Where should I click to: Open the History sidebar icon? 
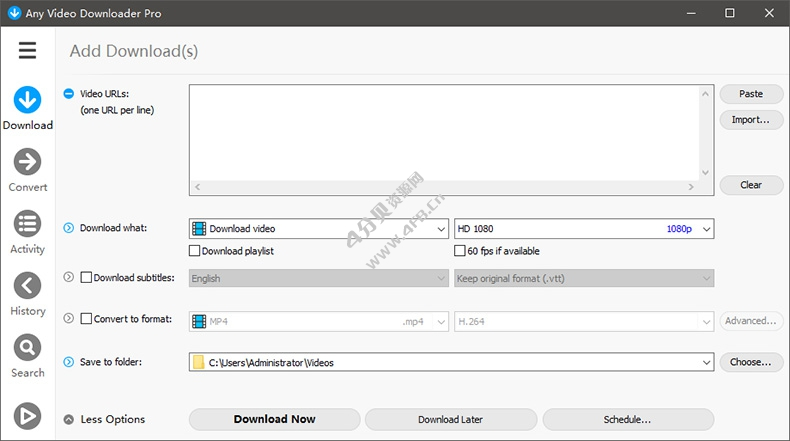coord(27,286)
